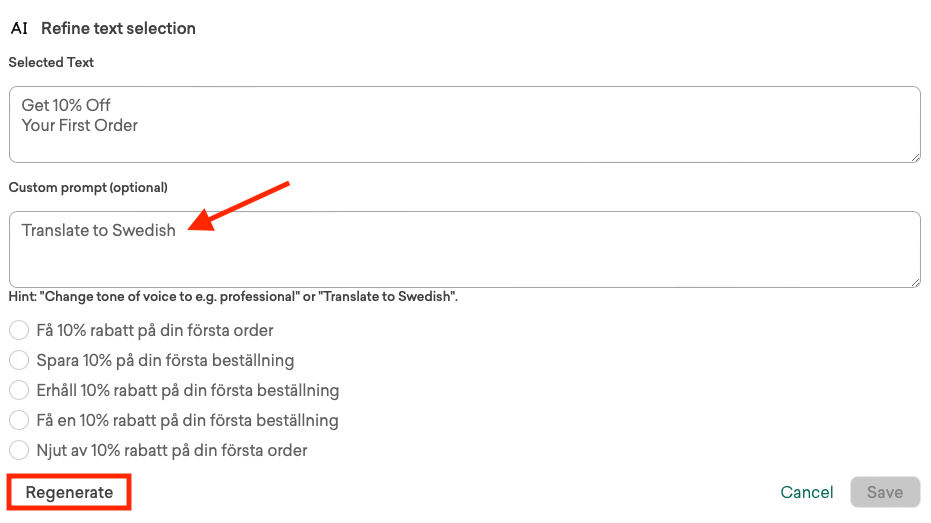Click the 'Change tone of voice' hint example
This screenshot has height=523, width=931.
point(167,297)
